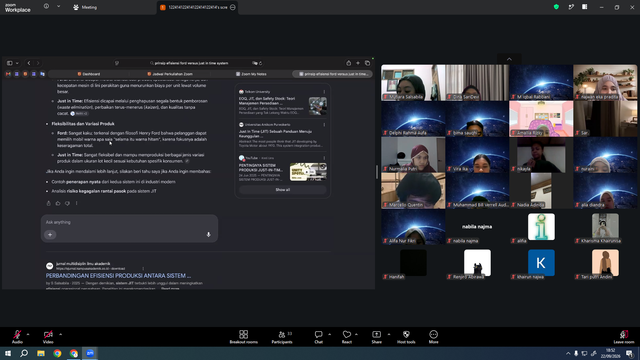Click the plus attach button in Ask box
Screen dimensions: 640x360
click(50, 235)
